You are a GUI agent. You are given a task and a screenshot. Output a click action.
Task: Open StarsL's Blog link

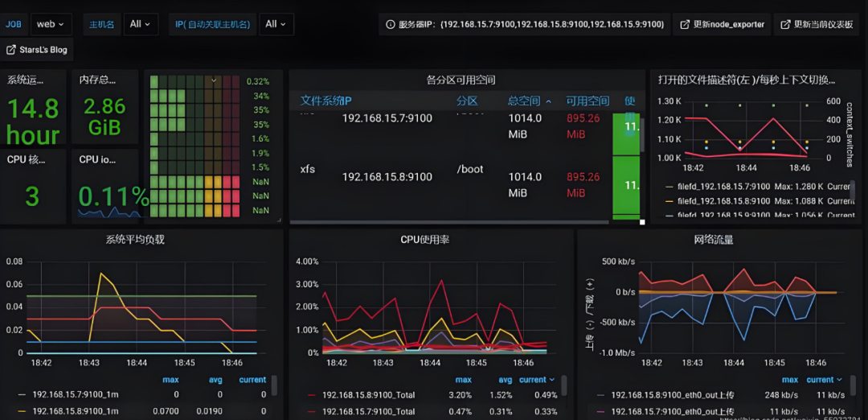coord(36,50)
